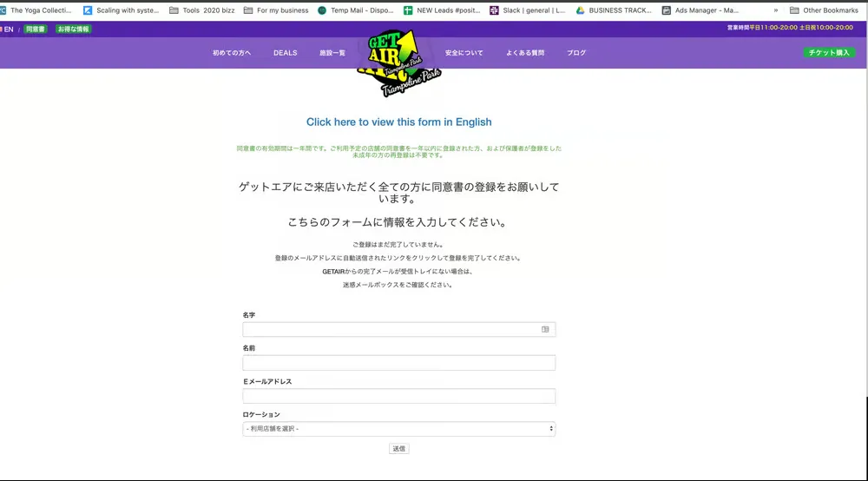
Task: Open the Scaling with systems bookmark
Action: pyautogui.click(x=121, y=10)
